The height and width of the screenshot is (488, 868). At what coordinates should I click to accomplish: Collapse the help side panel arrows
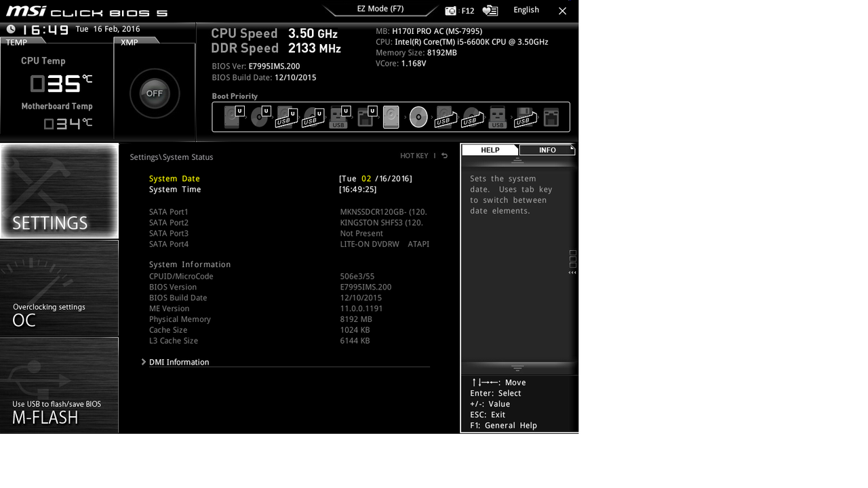[x=572, y=272]
